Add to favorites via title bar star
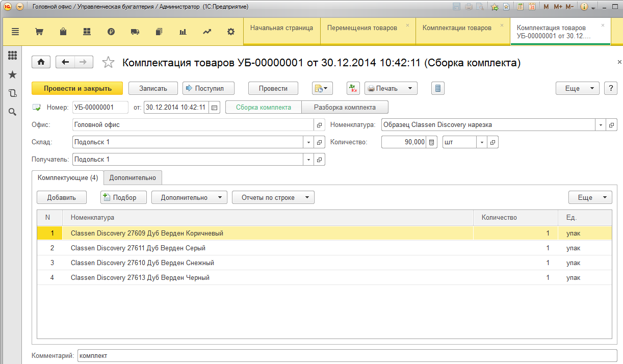The height and width of the screenshot is (364, 623). [495, 7]
